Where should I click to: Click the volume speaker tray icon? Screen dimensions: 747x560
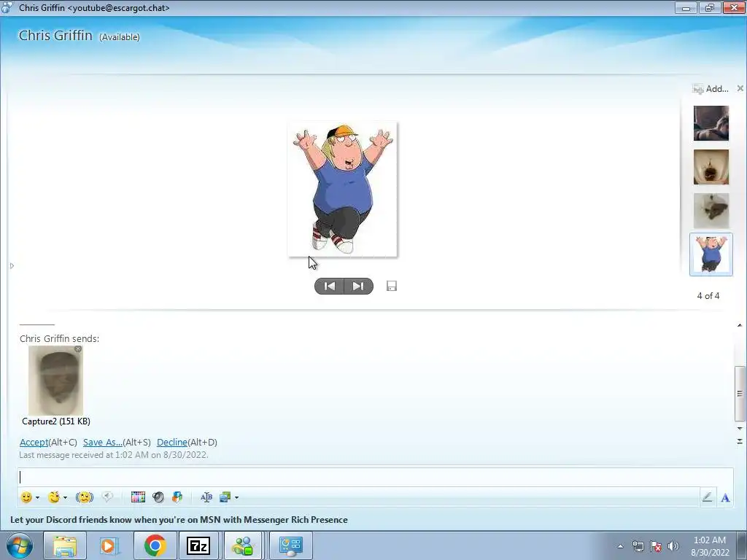673,546
